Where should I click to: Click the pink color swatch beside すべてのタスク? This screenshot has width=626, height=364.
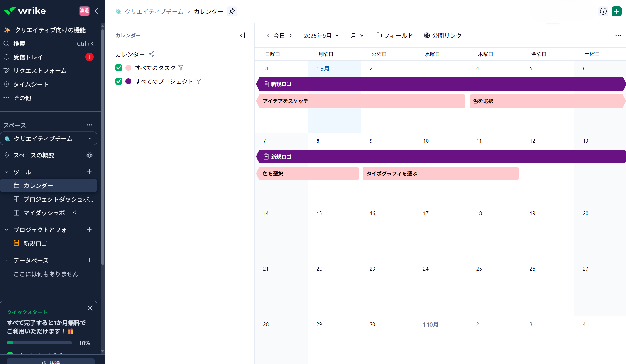click(129, 68)
